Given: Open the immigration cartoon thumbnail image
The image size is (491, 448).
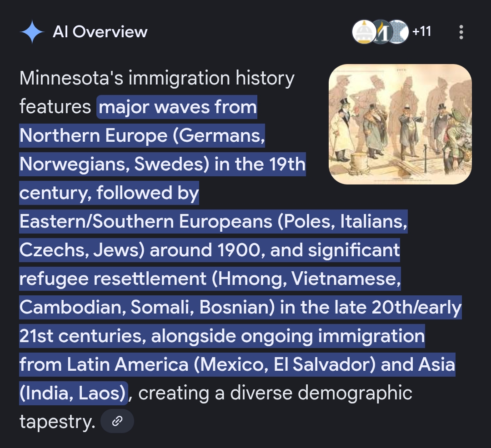Looking at the screenshot, I should [x=400, y=124].
